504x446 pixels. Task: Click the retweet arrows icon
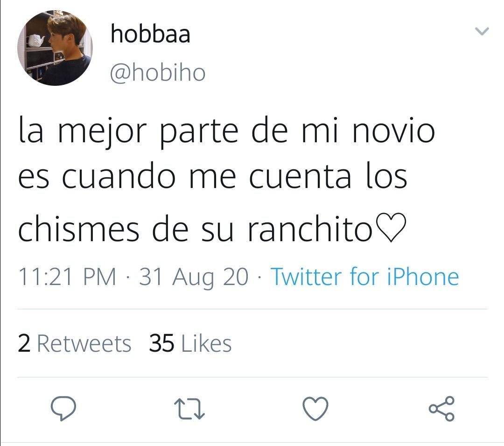[189, 409]
